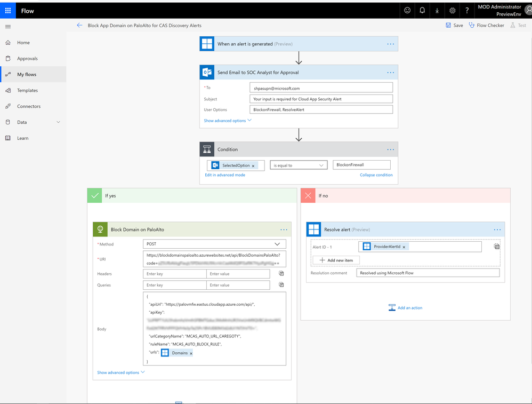Screen dimensions: 532x404
Task: Save the flow
Action: click(x=454, y=25)
